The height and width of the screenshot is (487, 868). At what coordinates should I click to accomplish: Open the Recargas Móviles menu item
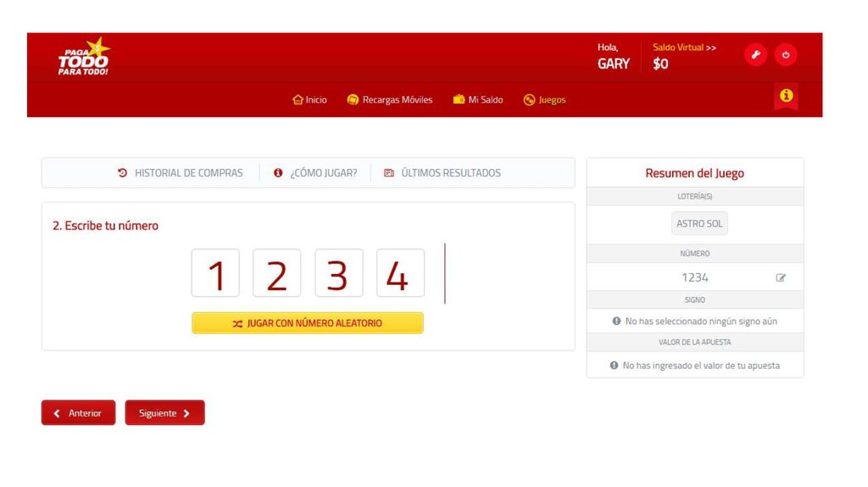390,100
